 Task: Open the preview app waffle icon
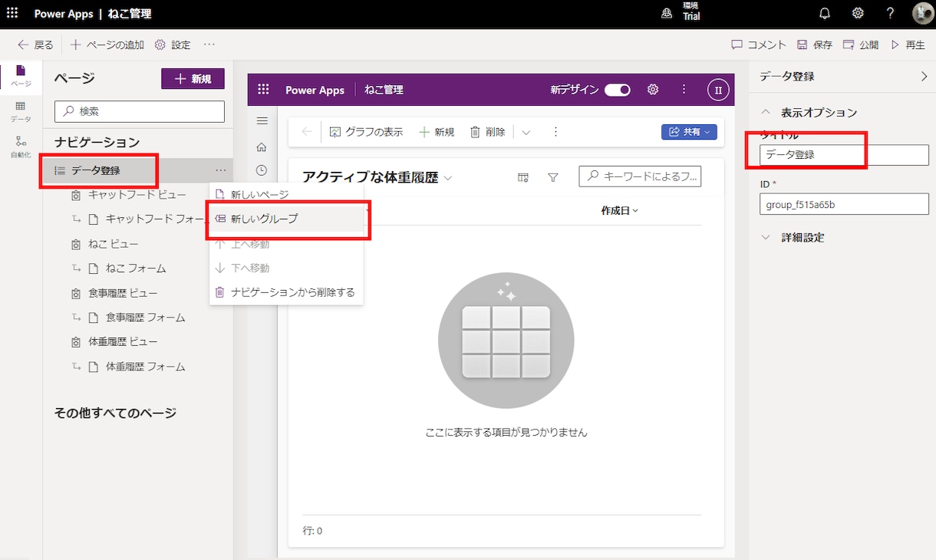[x=263, y=90]
